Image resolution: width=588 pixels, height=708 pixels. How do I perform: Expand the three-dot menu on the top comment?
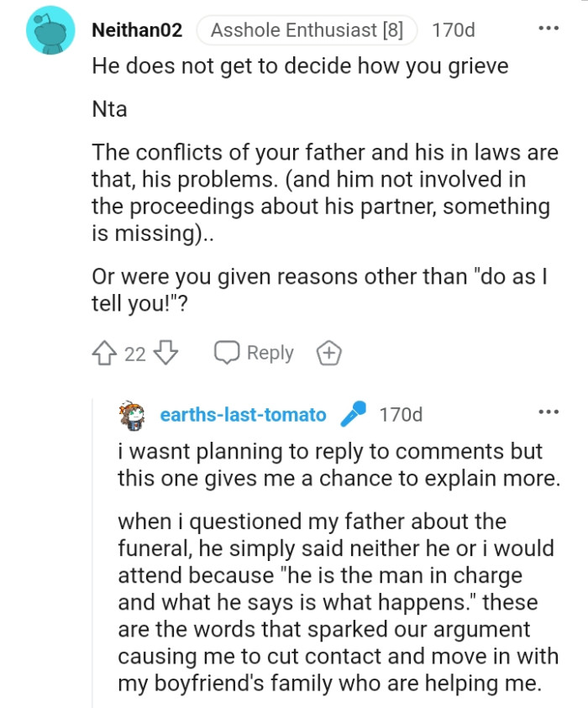click(548, 28)
